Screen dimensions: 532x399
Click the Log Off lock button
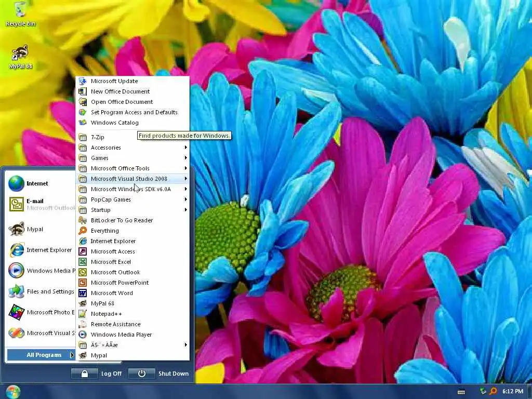[x=85, y=374]
